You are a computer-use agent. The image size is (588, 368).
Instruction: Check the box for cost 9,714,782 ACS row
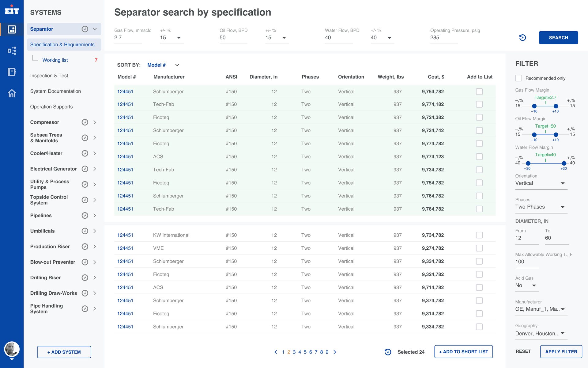(x=479, y=288)
